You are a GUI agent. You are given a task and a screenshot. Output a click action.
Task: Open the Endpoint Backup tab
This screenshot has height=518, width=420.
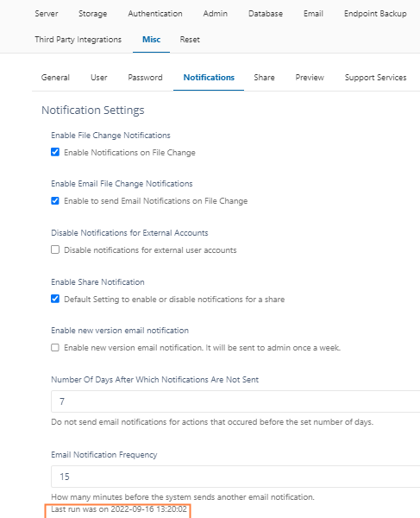[x=375, y=14]
